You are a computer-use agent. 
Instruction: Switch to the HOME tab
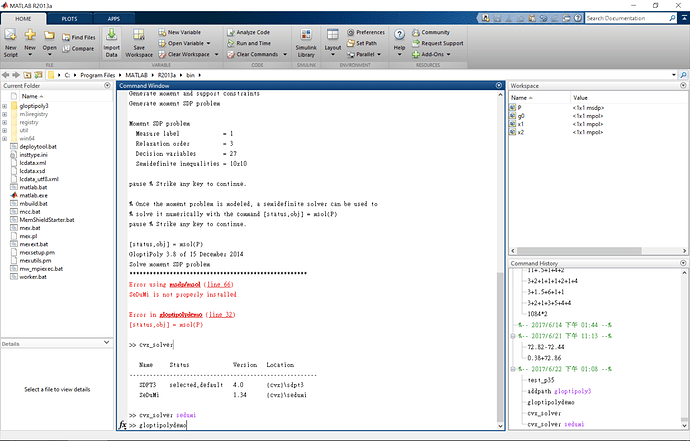[x=23, y=18]
